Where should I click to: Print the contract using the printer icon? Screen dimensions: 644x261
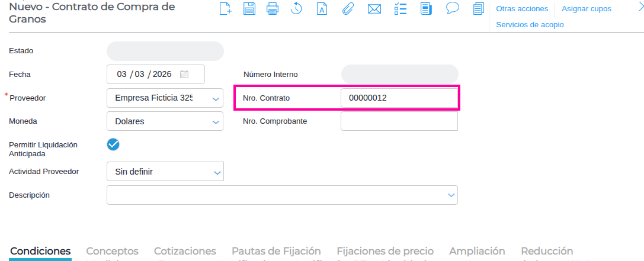(273, 9)
